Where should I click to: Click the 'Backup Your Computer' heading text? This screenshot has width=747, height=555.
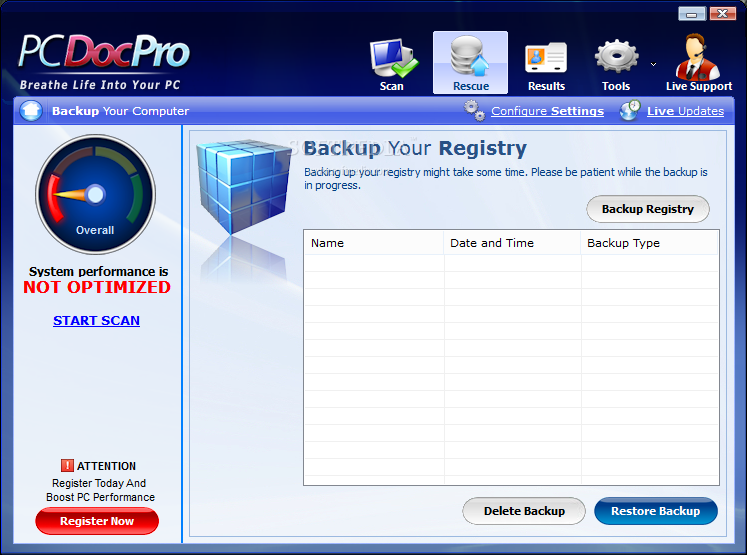121,111
